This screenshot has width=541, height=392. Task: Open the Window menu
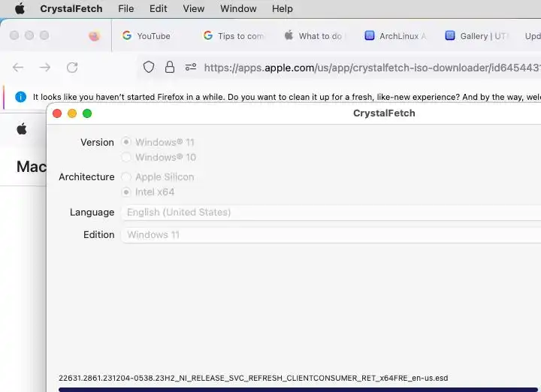pyautogui.click(x=238, y=8)
